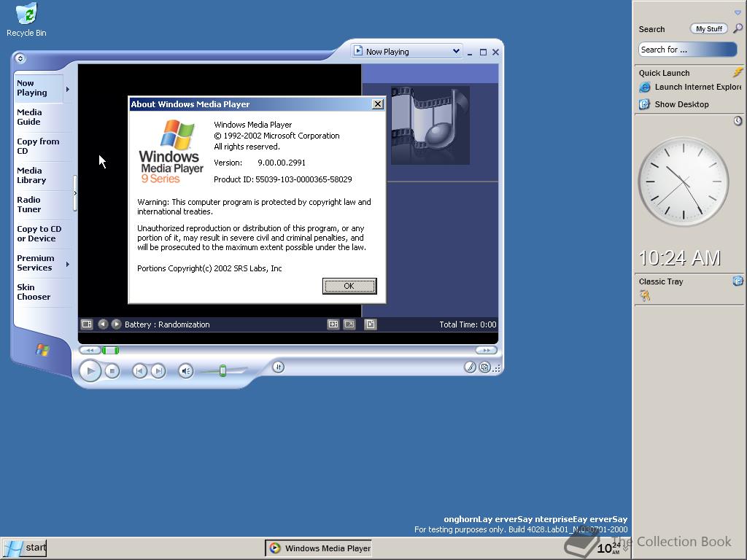The image size is (747, 560).
Task: Click Windows Media Player taskbar button
Action: [x=318, y=548]
